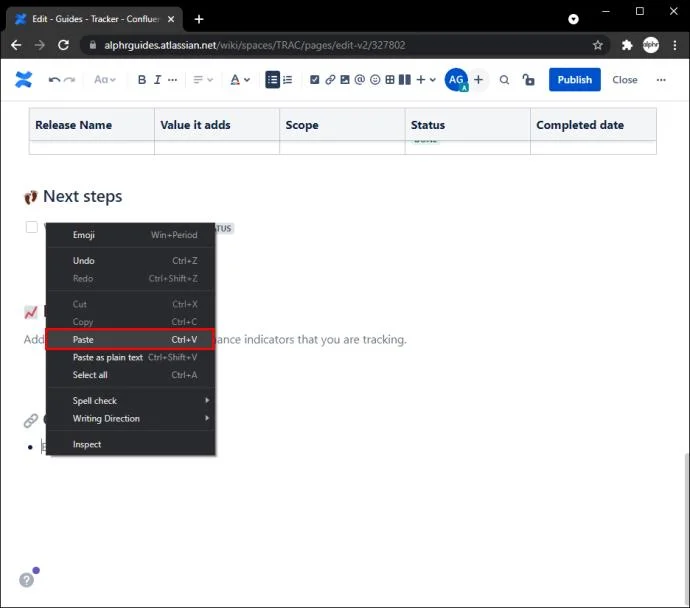
Task: Open the text alignment dropdown
Action: click(203, 80)
